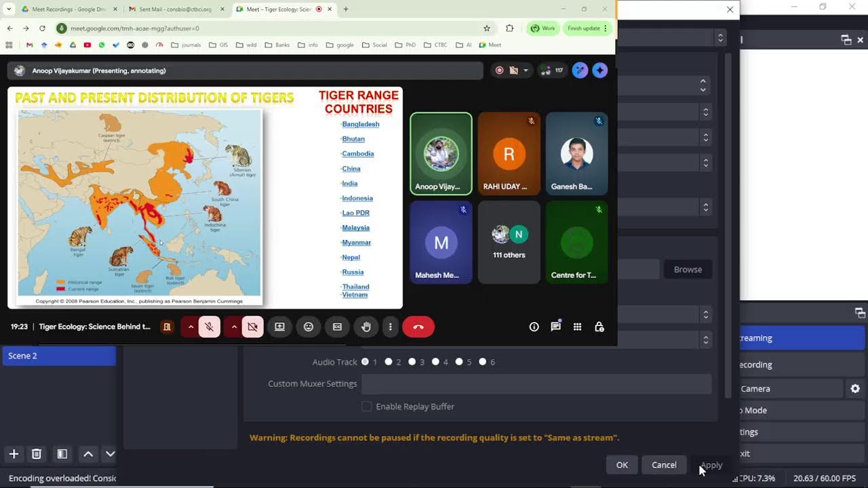
Task: Click the Browse button for recording path
Action: click(x=688, y=270)
